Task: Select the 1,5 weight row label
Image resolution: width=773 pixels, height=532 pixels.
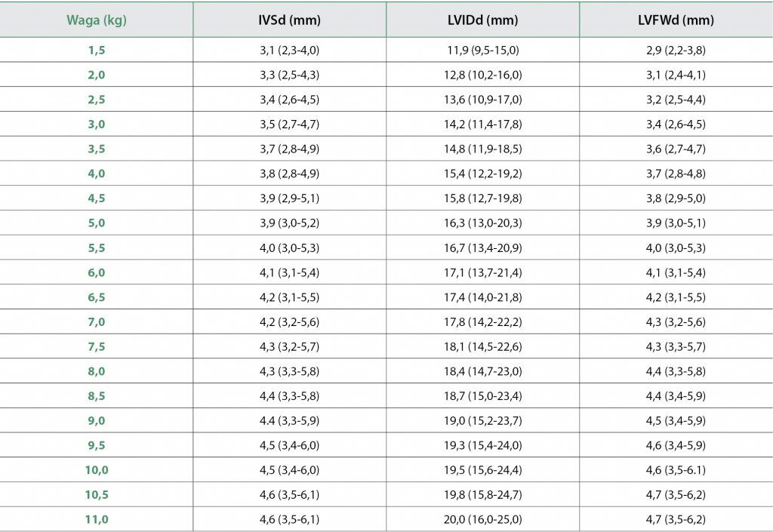Action: (96, 51)
